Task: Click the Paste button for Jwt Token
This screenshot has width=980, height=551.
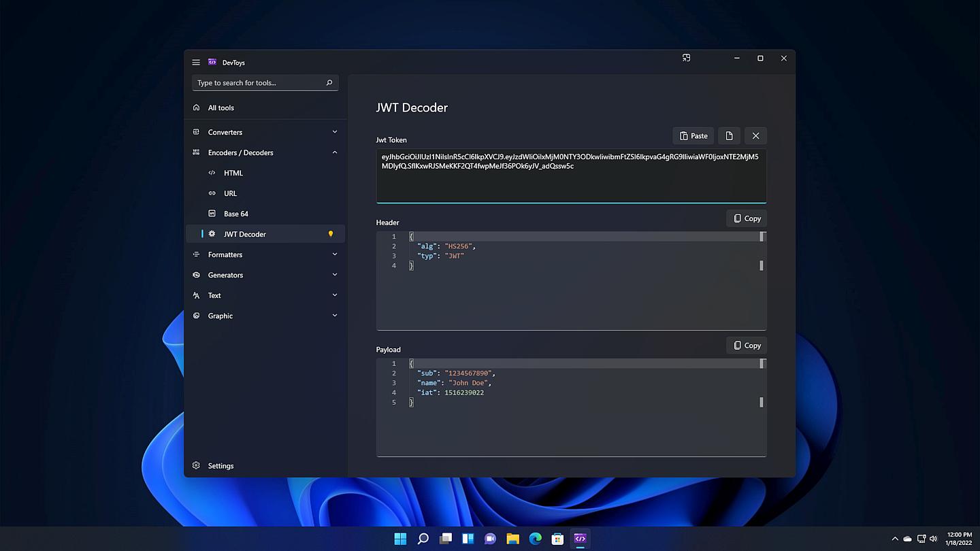Action: (x=693, y=136)
